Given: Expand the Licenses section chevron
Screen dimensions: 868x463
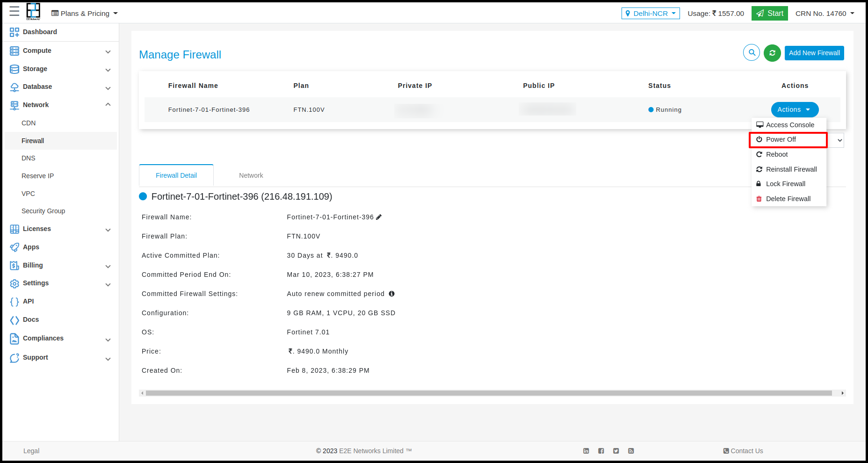Looking at the screenshot, I should [x=108, y=230].
